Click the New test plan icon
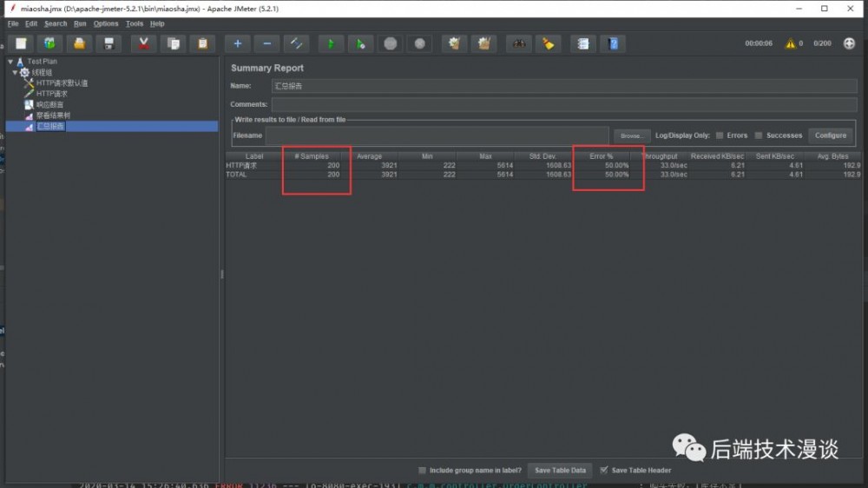868x488 pixels. 21,43
